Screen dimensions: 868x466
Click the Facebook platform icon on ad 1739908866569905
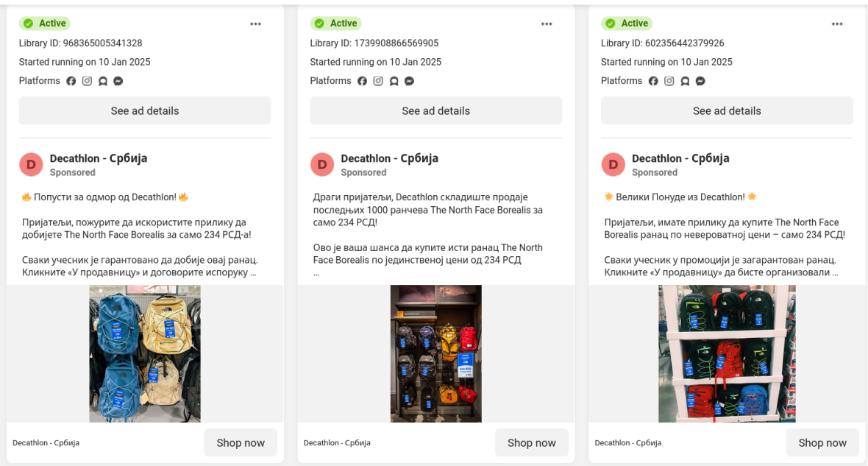pyautogui.click(x=362, y=81)
